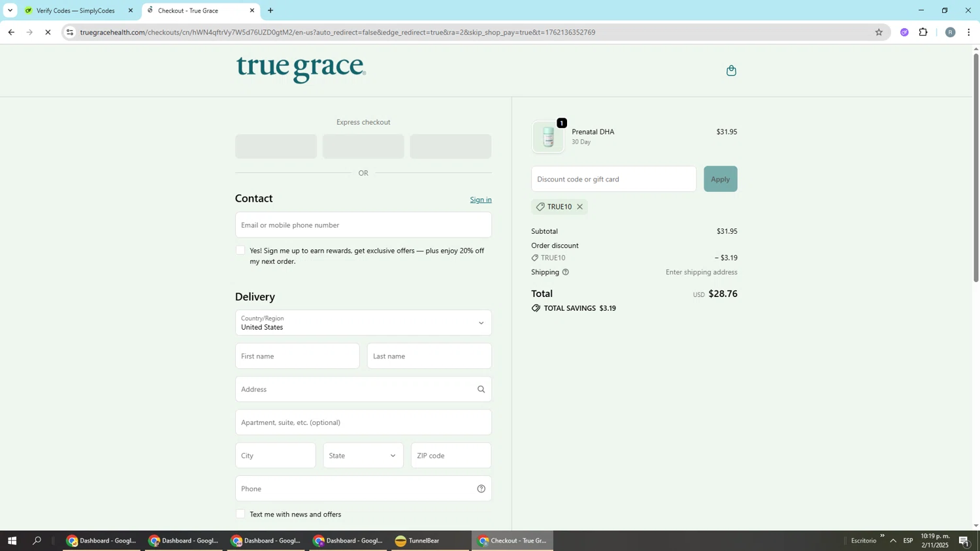The image size is (980, 551).
Task: Click the phone field help icon
Action: [x=481, y=489]
